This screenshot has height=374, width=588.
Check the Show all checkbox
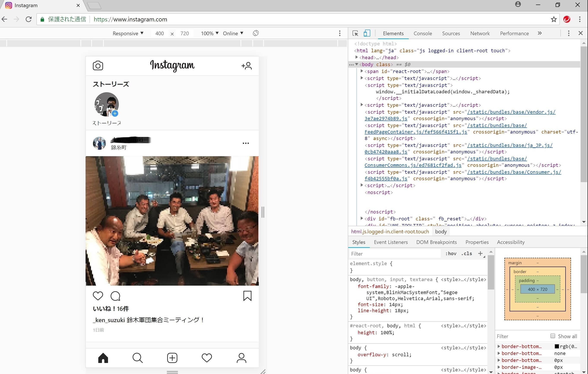click(553, 336)
